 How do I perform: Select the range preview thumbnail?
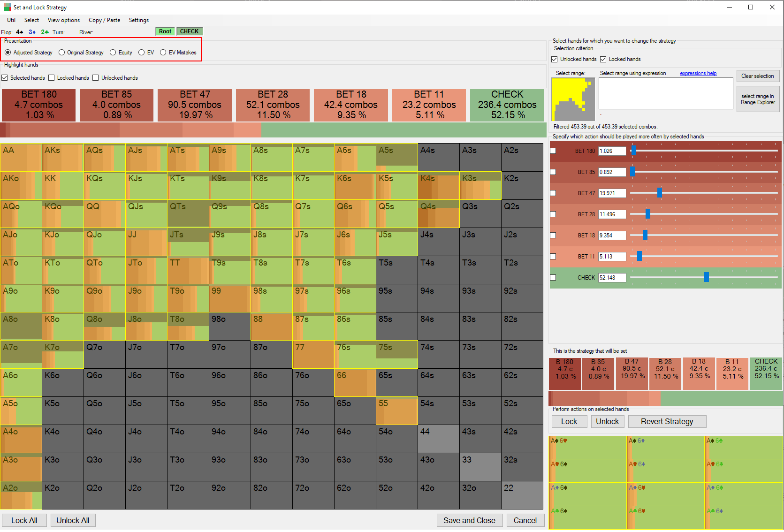point(573,99)
